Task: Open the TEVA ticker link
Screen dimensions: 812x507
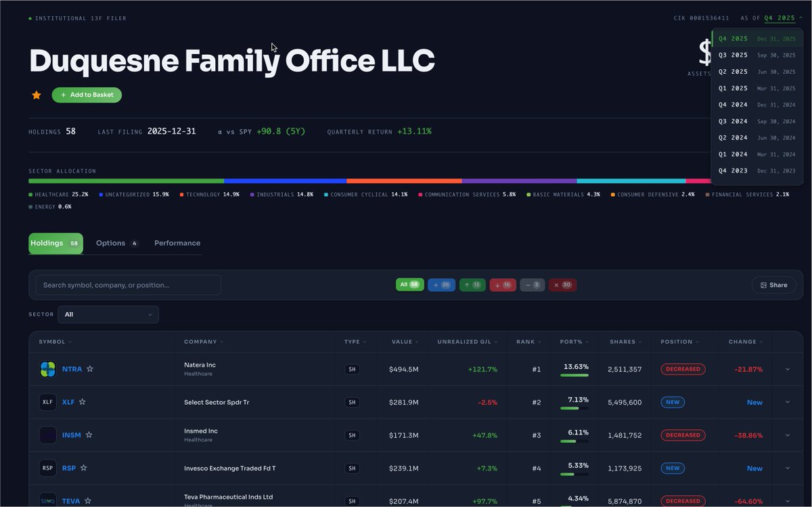Action: tap(71, 501)
